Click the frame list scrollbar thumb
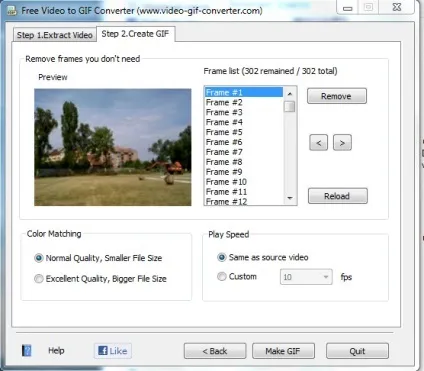Screen dimensions: 424x371 (x=290, y=107)
